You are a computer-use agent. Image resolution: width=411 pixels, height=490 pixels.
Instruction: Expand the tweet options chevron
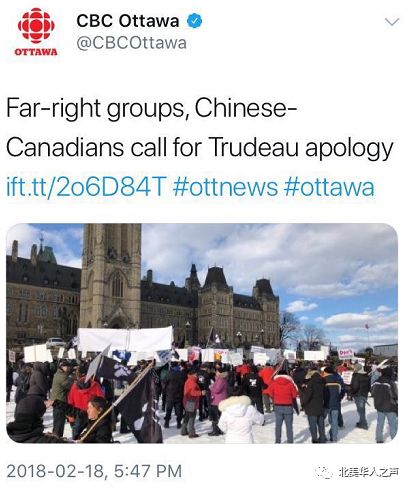pyautogui.click(x=392, y=22)
